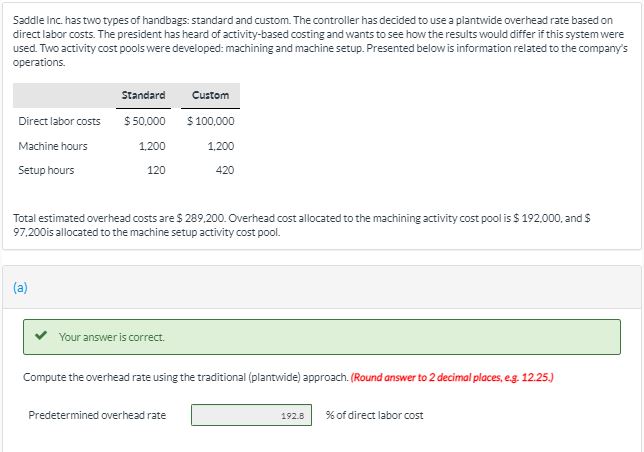Click the '% of direct labor cost' label
The image size is (644, 452).
(374, 415)
